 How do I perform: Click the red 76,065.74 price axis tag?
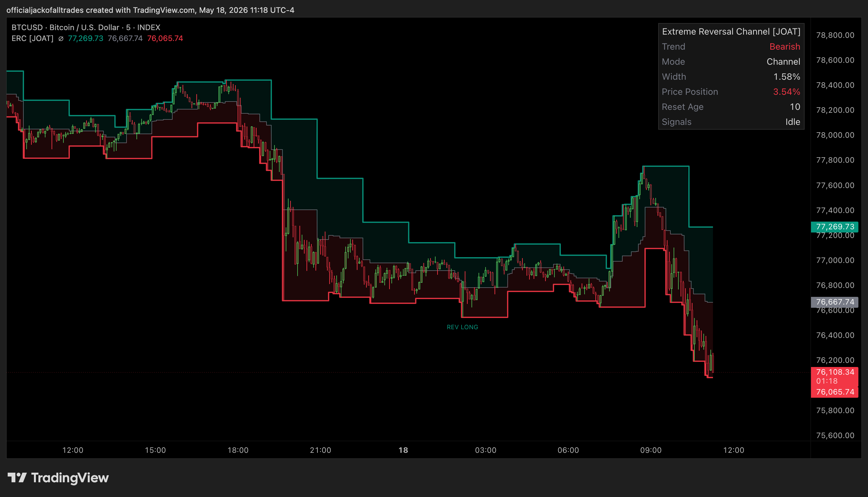point(835,392)
